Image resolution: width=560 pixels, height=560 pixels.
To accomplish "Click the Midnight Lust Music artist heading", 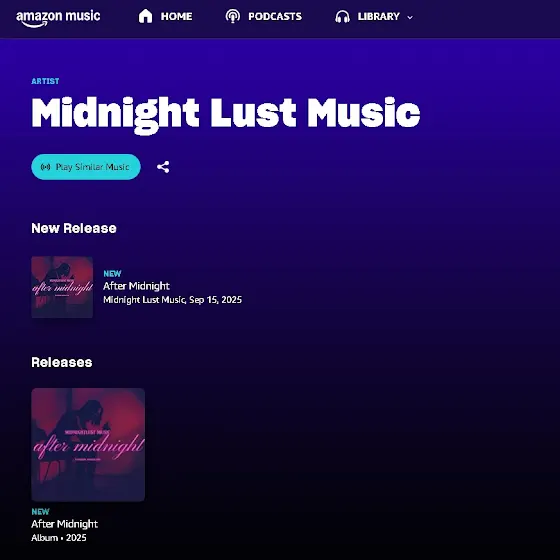I will 226,114.
